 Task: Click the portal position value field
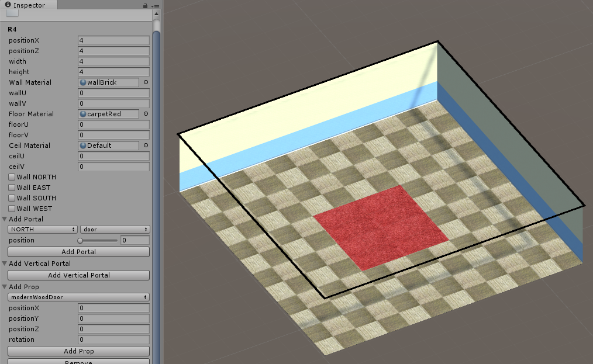point(135,240)
